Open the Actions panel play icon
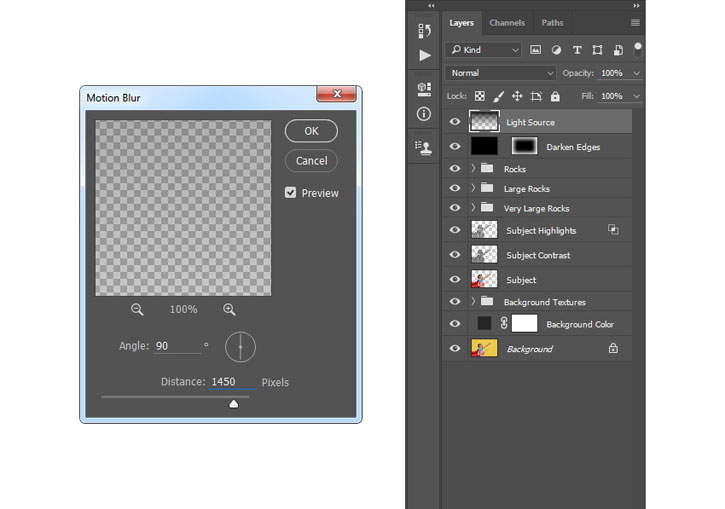725x509 pixels. (424, 55)
